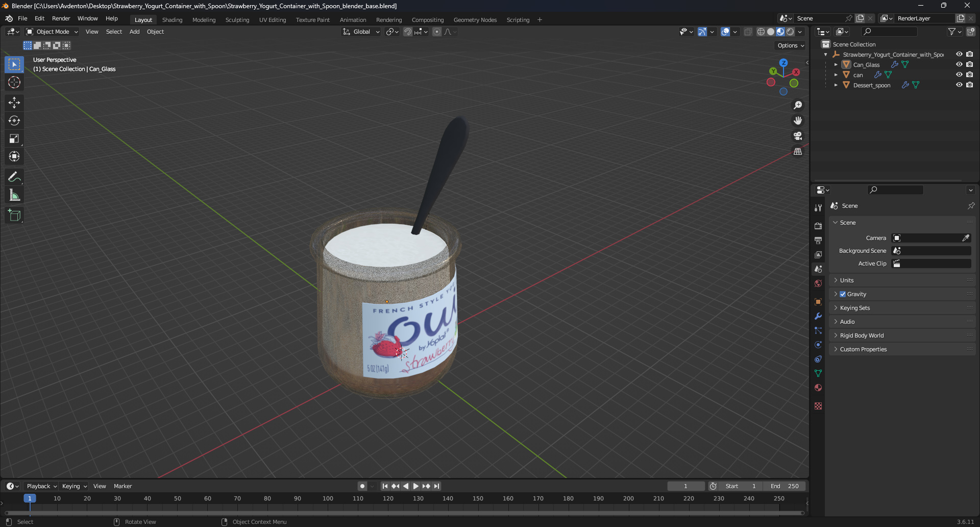The height and width of the screenshot is (527, 980).
Task: Disable Can_Glass in renders
Action: 970,65
